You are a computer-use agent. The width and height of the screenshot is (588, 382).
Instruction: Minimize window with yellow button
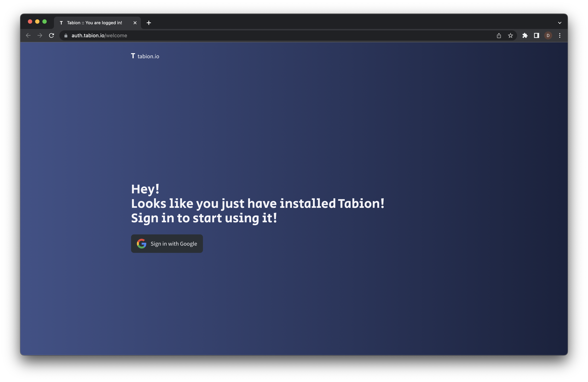click(x=37, y=22)
